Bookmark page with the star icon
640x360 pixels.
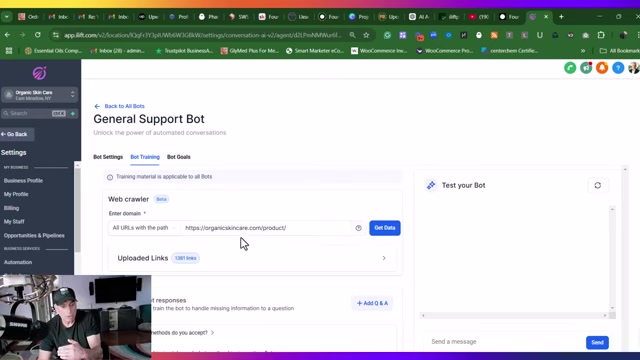366,35
